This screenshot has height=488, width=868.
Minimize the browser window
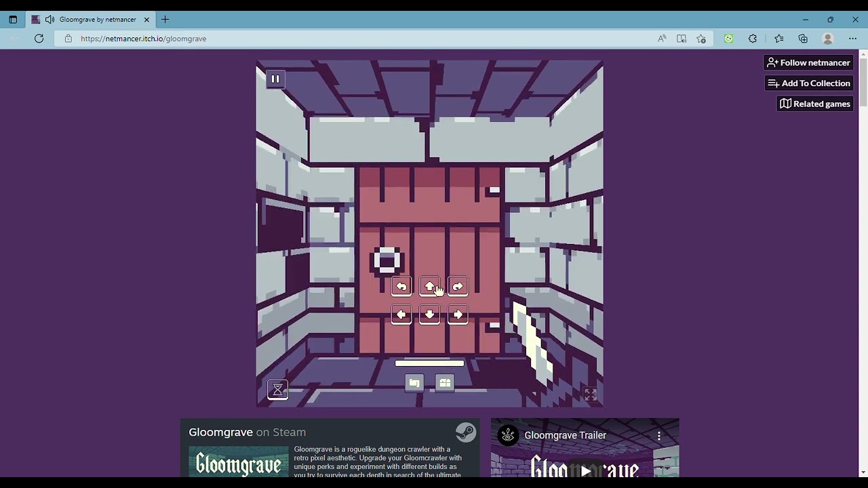(x=805, y=20)
